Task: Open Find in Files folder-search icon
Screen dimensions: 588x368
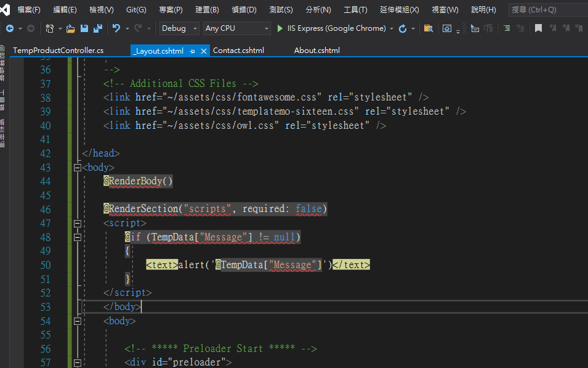Action: (x=429, y=28)
